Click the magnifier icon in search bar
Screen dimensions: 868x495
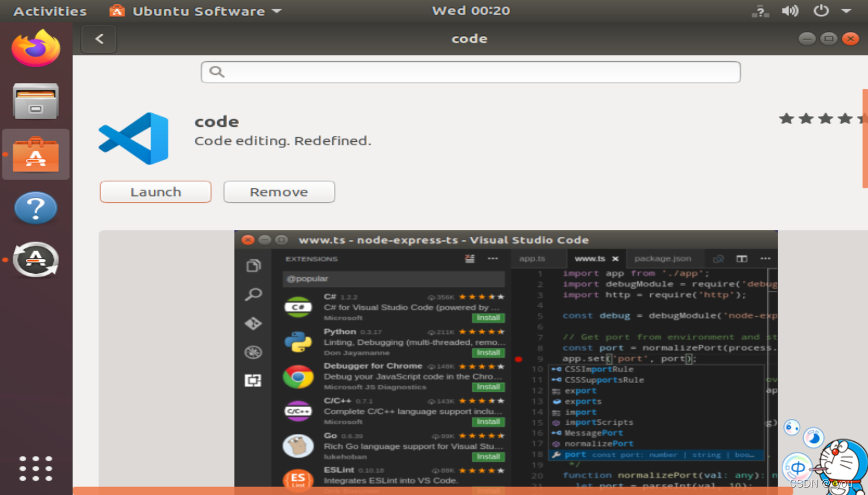click(216, 71)
